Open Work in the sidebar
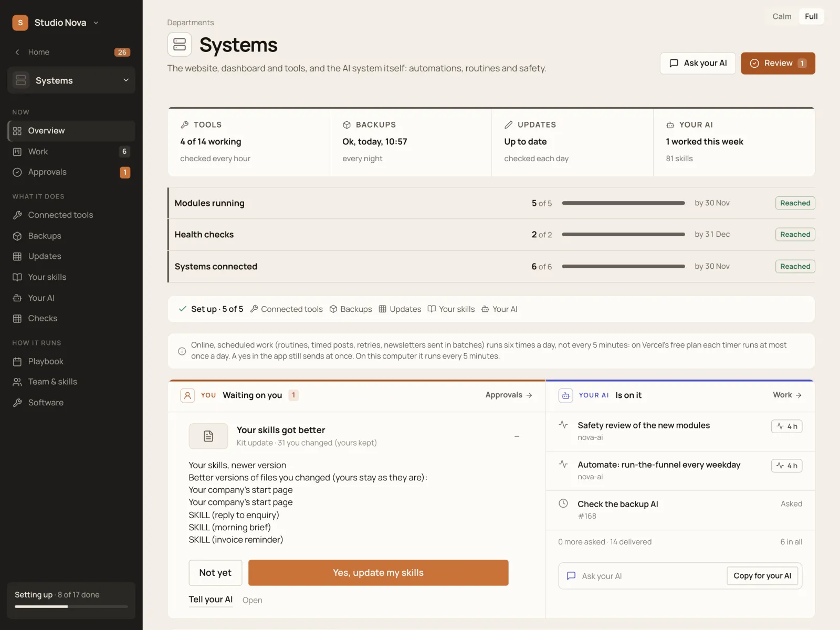 tap(71, 152)
